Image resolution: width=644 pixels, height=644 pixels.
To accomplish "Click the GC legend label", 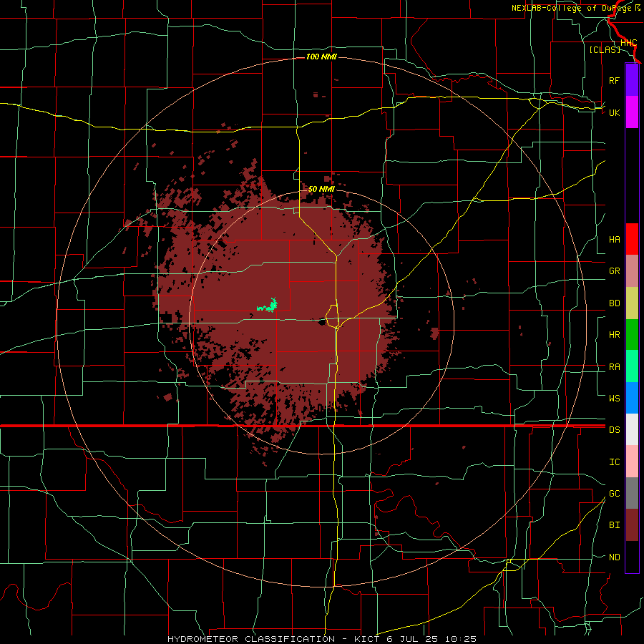I will point(614,493).
